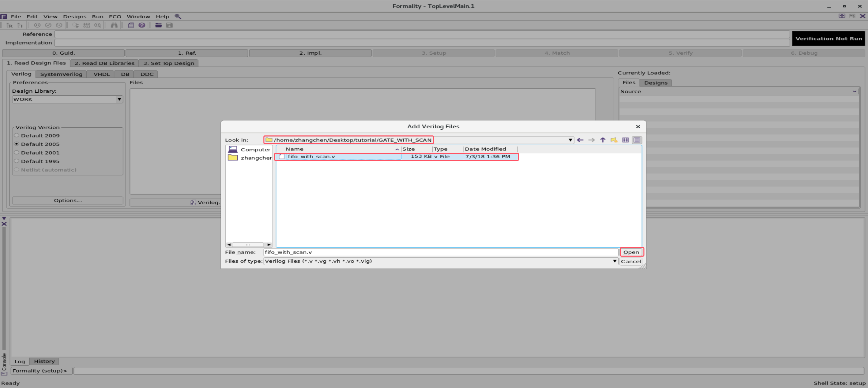
Task: Click the binoculars Find icon on toolbar
Action: point(114,25)
